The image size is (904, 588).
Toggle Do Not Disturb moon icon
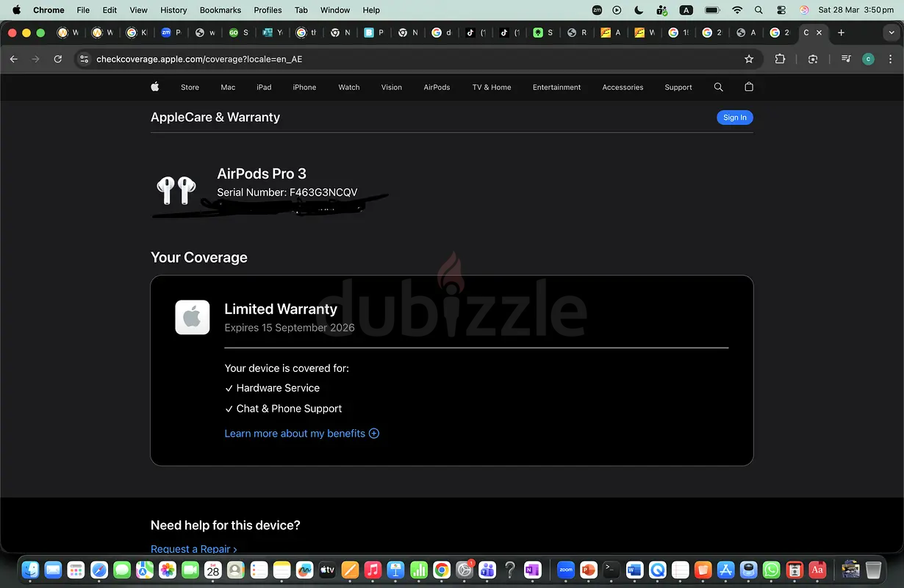coord(639,10)
